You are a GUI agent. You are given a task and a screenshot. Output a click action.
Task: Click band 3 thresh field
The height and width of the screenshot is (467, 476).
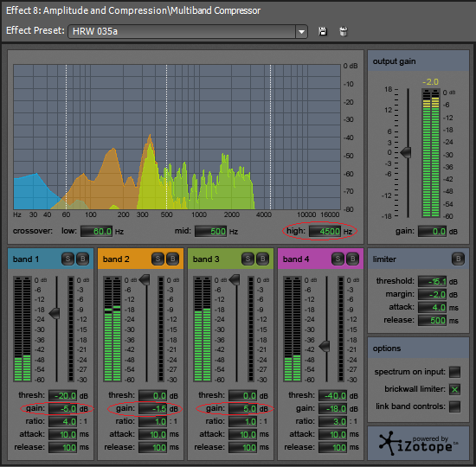point(243,396)
